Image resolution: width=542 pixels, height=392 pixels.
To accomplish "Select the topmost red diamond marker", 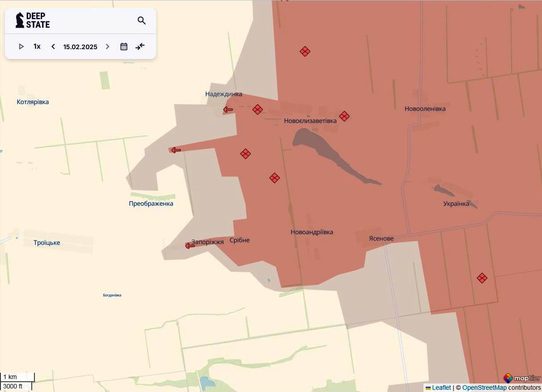I will (x=305, y=51).
